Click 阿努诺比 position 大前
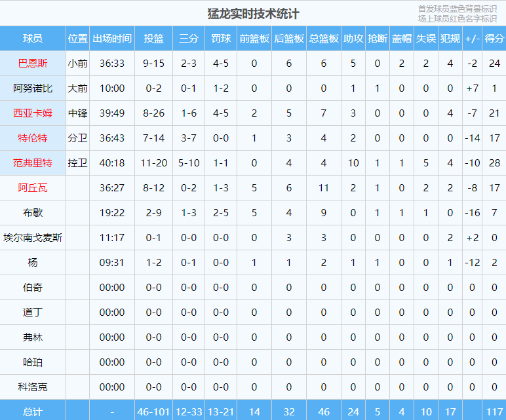 77,88
